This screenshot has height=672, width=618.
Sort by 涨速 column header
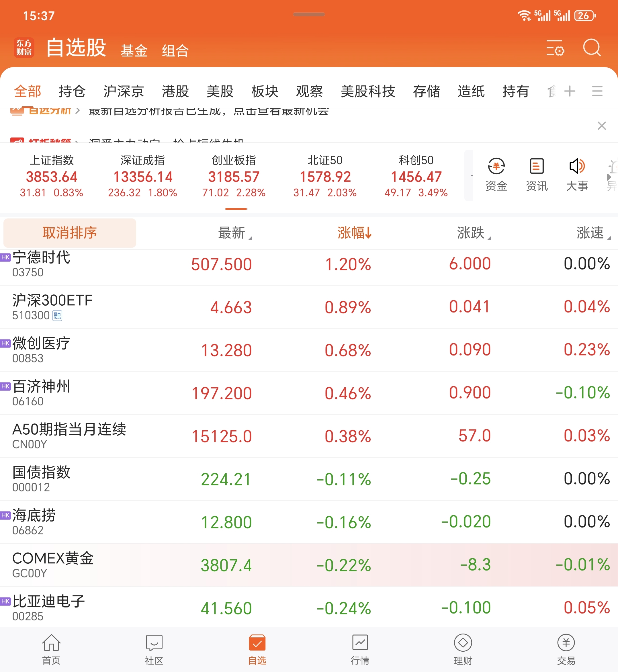(593, 233)
